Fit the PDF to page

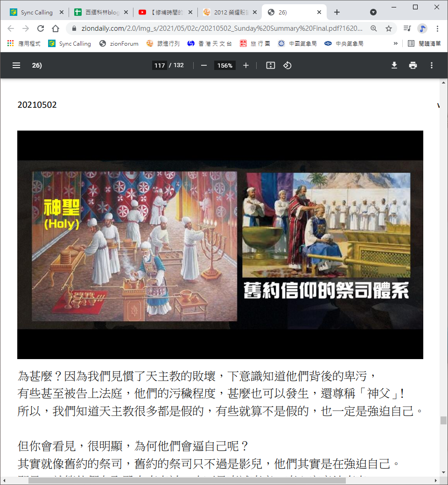click(271, 65)
